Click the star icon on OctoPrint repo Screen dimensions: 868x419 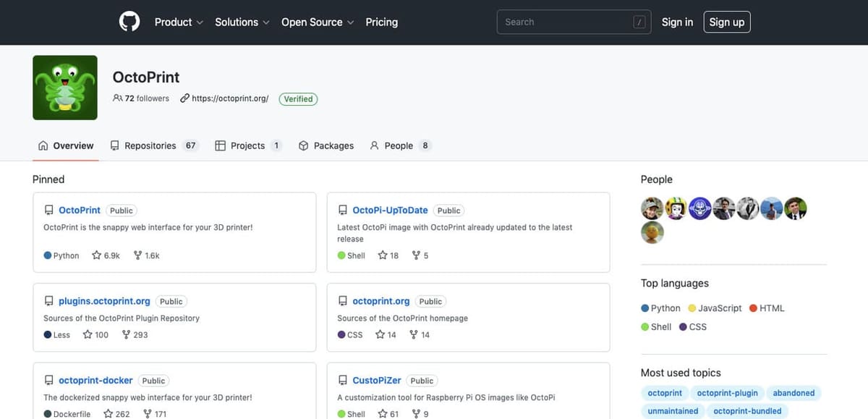[96, 255]
